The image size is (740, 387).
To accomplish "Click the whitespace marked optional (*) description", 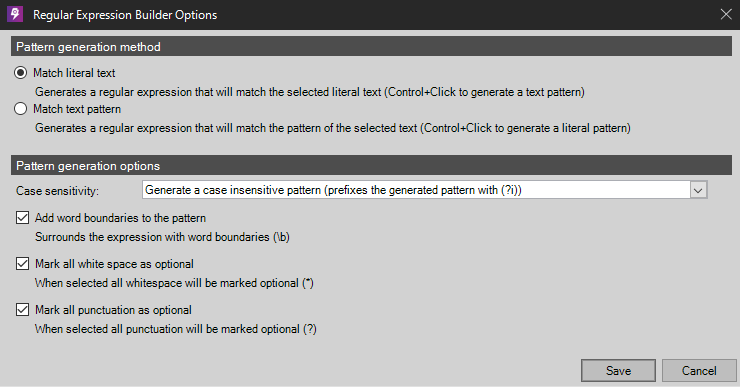I will (174, 283).
